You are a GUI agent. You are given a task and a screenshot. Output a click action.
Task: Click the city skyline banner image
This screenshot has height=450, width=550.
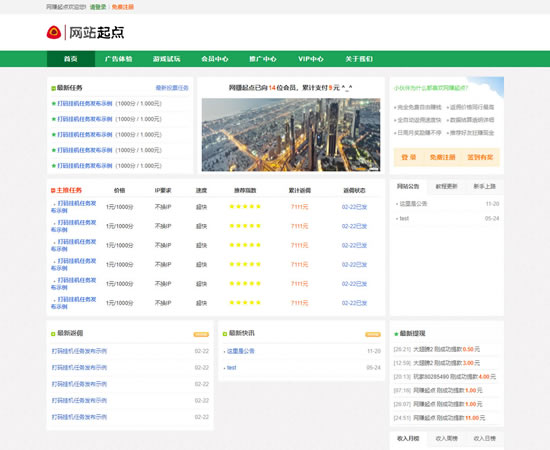point(291,135)
